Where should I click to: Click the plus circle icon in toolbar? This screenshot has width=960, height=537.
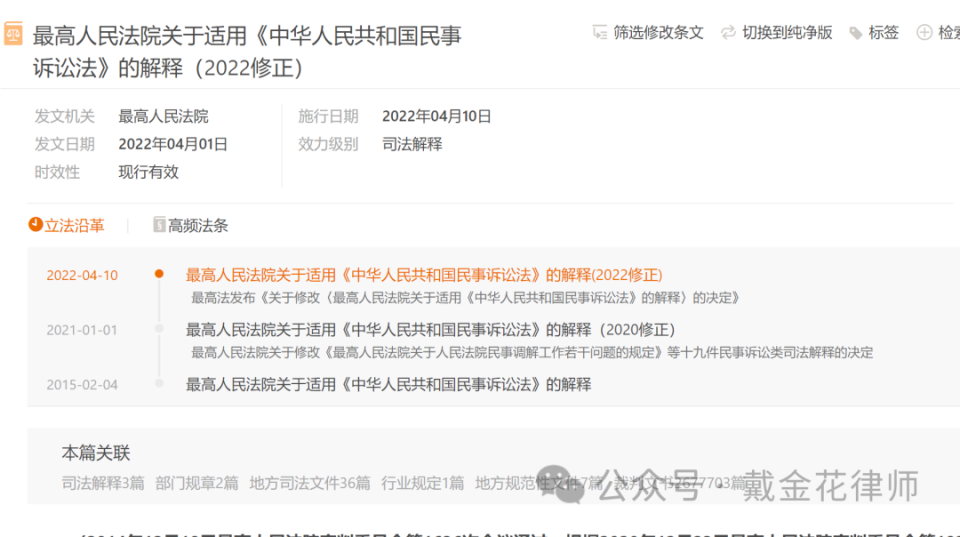(x=924, y=32)
